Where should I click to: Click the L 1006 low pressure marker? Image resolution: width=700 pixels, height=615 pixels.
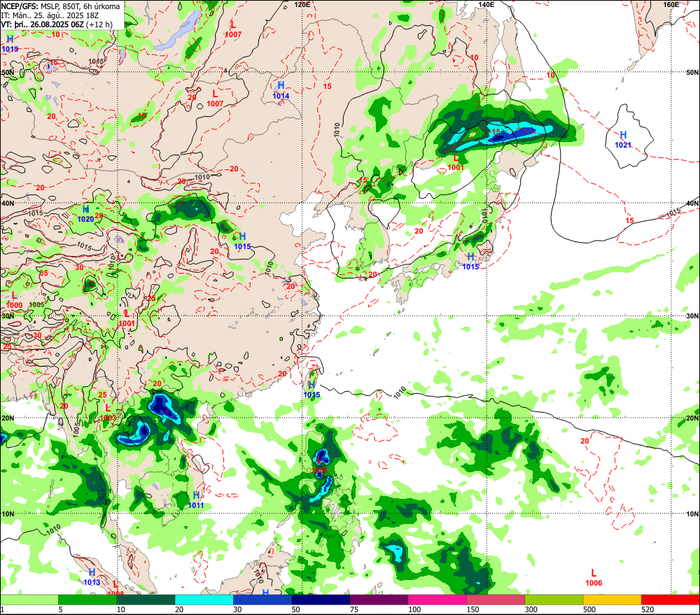(x=594, y=577)
